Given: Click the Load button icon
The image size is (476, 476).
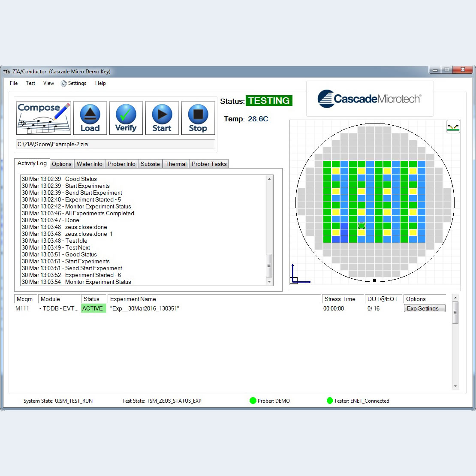Looking at the screenshot, I should coord(90,118).
